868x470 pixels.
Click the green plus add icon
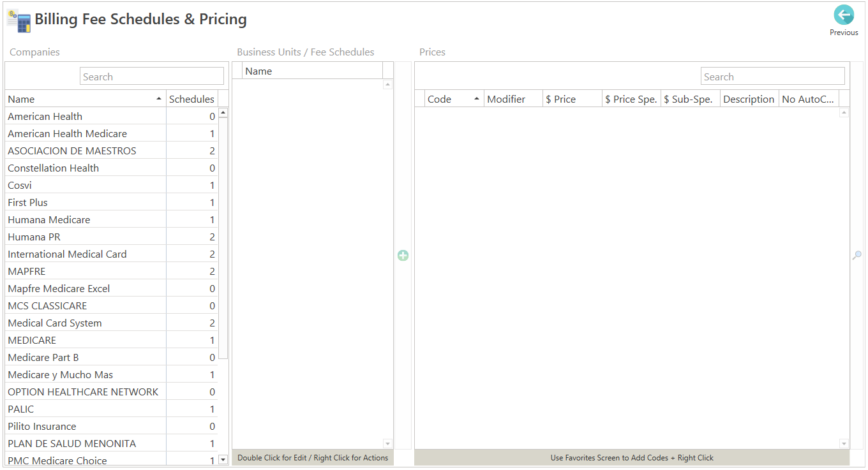click(403, 256)
